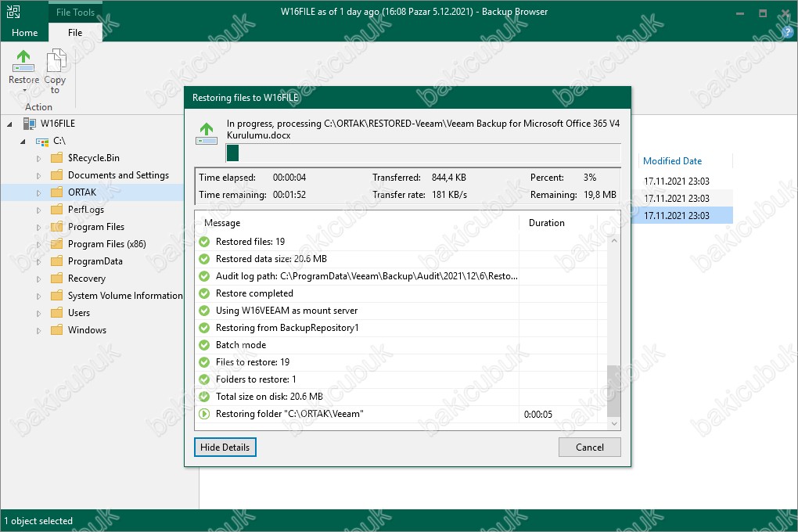Cancel the restore operation
The image size is (798, 532).
590,447
